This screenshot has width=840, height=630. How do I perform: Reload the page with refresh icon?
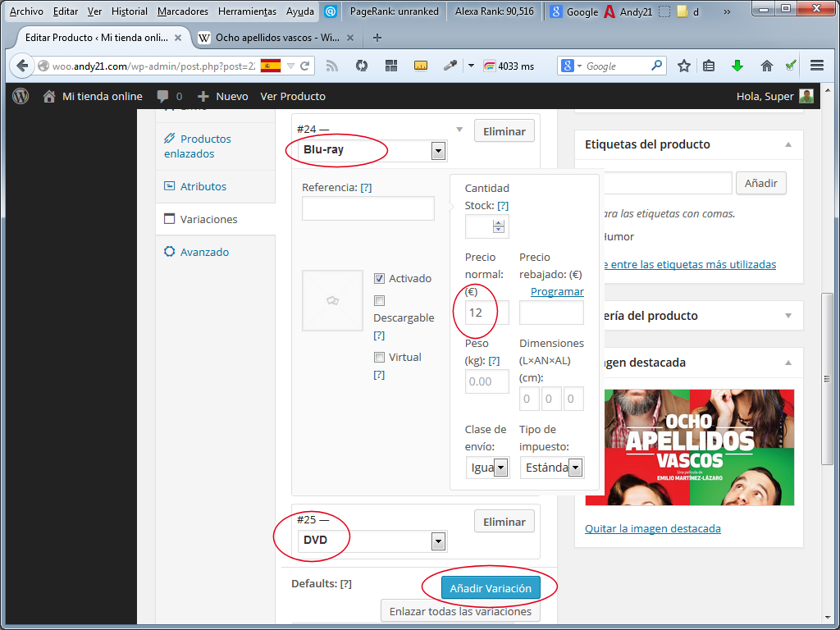click(x=305, y=66)
